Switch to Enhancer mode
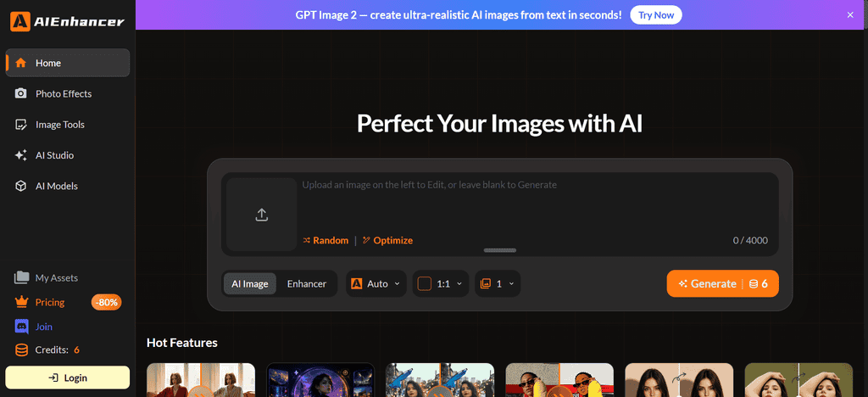868x397 pixels. tap(307, 283)
